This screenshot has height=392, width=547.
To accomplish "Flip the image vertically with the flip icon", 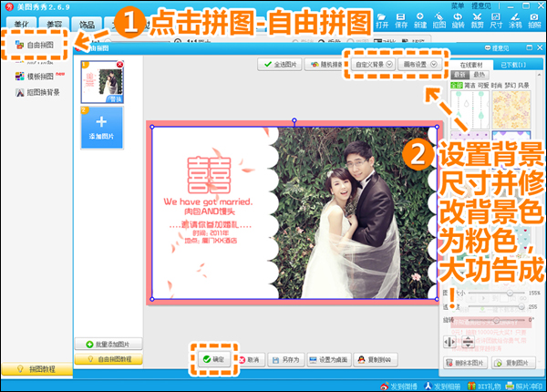I will 468,342.
